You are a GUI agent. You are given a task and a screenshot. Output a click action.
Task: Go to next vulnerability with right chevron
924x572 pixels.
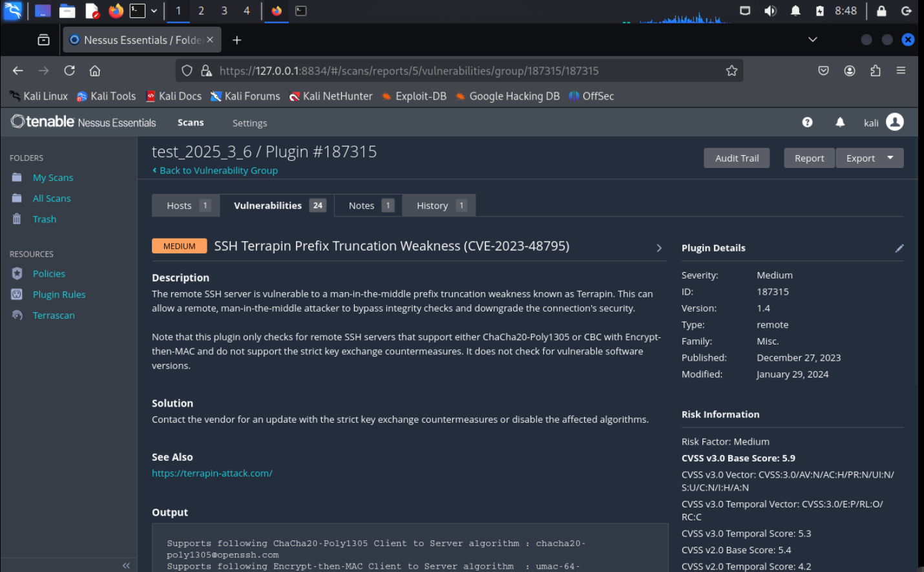coord(659,248)
